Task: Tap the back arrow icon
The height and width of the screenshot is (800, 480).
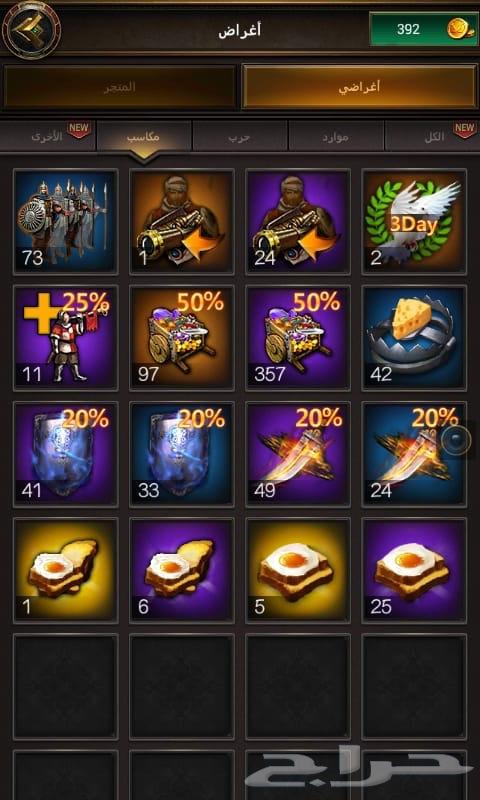Action: tap(31, 29)
